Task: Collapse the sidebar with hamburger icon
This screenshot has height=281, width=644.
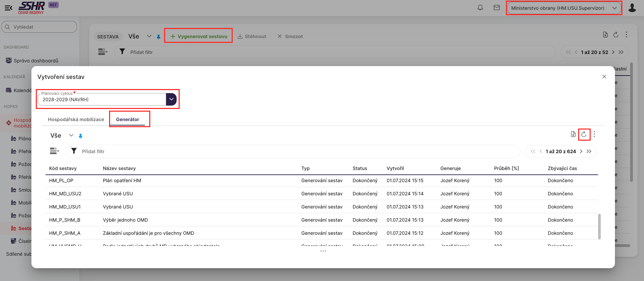Action: (8, 8)
